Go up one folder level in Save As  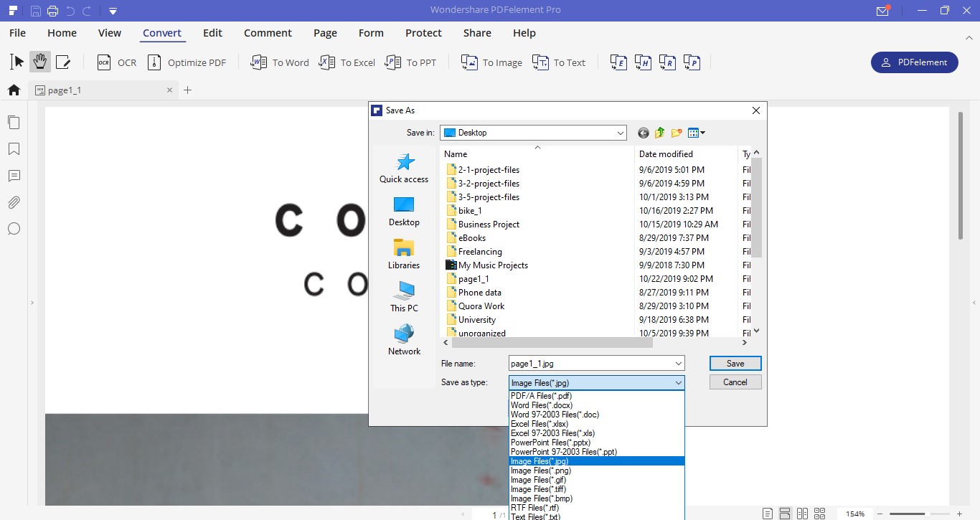click(x=660, y=133)
